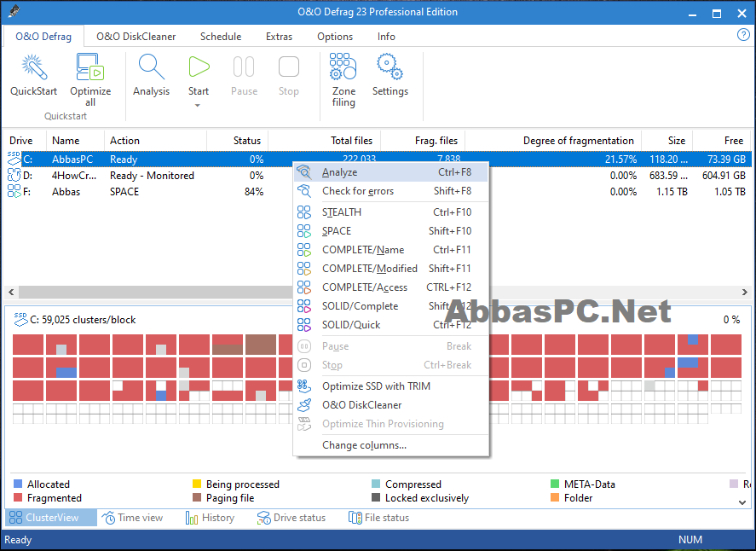
Task: Select COMPLETE/Access from the context menu
Action: point(391,287)
